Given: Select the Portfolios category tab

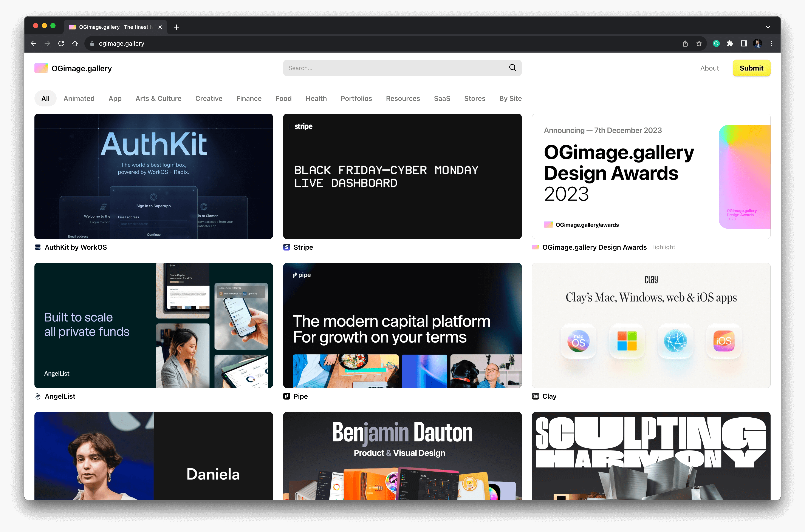Looking at the screenshot, I should pos(356,98).
